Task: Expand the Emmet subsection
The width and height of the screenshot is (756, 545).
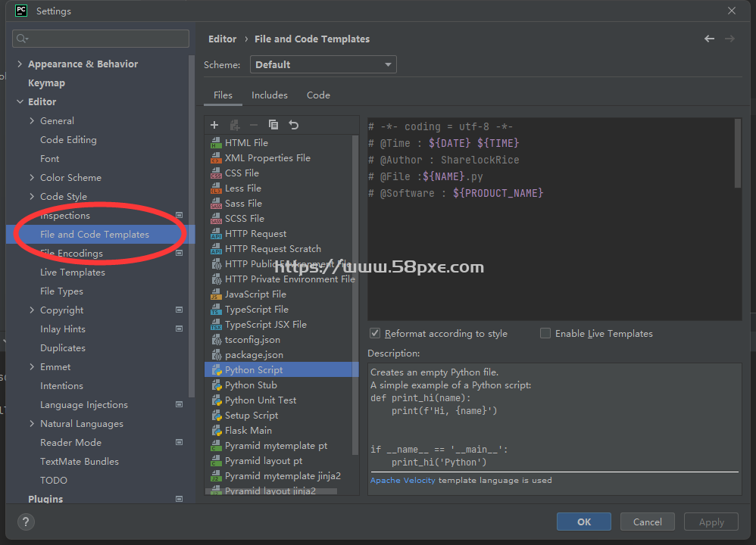Action: pos(32,366)
